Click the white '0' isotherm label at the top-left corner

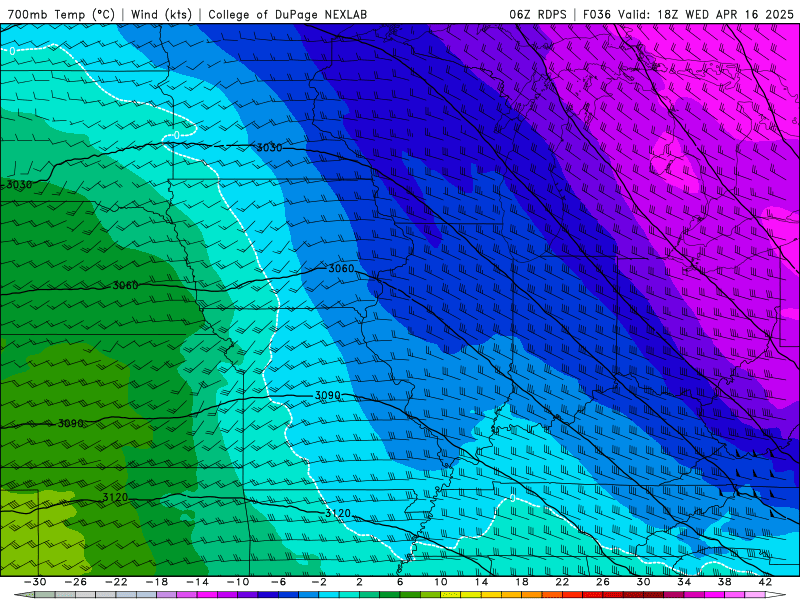click(12, 51)
